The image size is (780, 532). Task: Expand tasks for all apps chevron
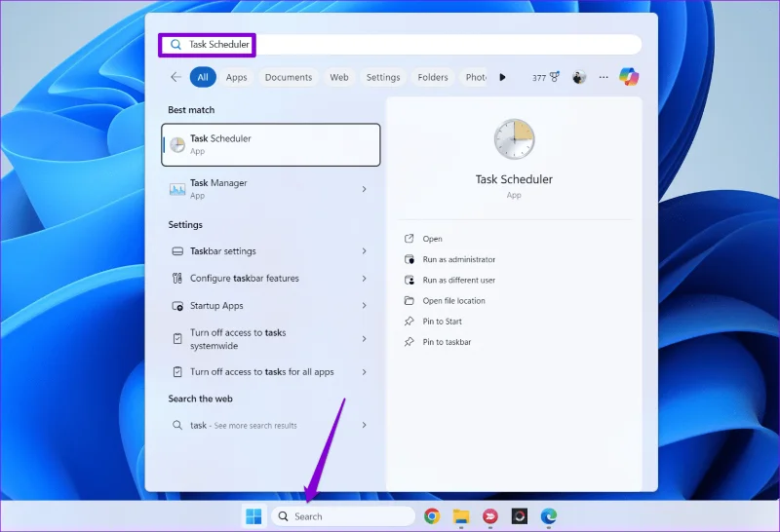pos(364,372)
